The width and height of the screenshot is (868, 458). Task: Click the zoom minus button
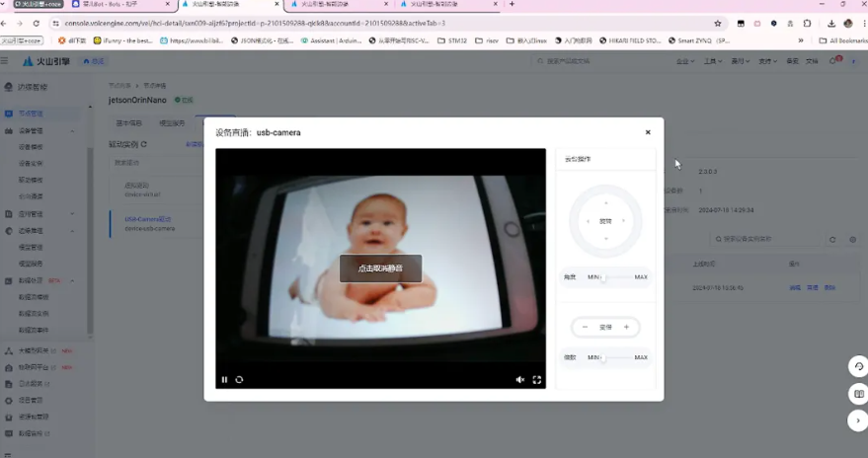click(585, 327)
